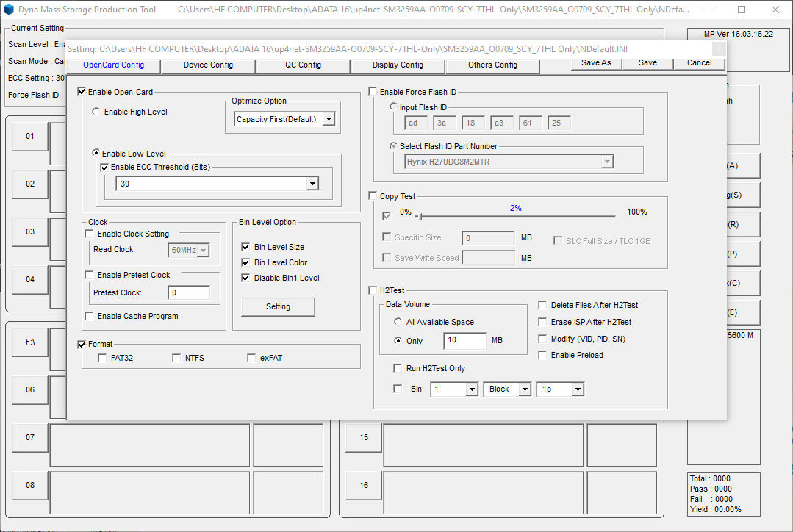Screen dimensions: 793x532
Task: Open the Bin number dropdown
Action: click(472, 389)
